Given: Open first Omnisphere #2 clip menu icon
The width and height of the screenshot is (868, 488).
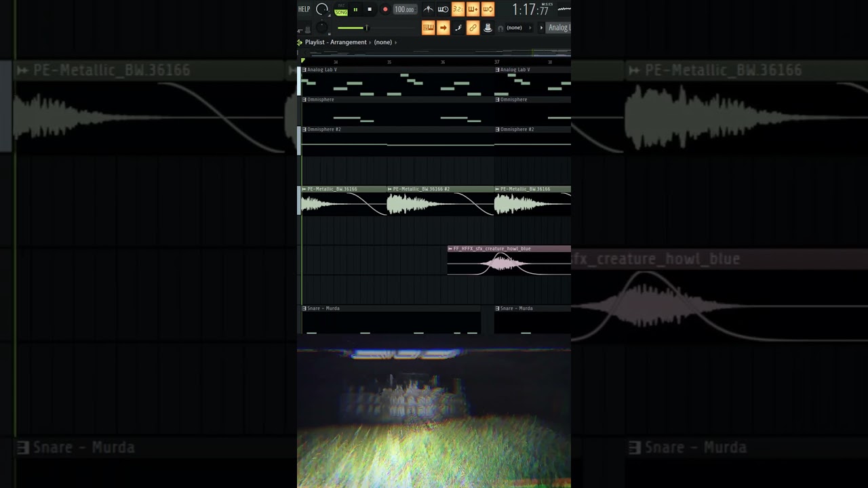Looking at the screenshot, I should pyautogui.click(x=304, y=129).
